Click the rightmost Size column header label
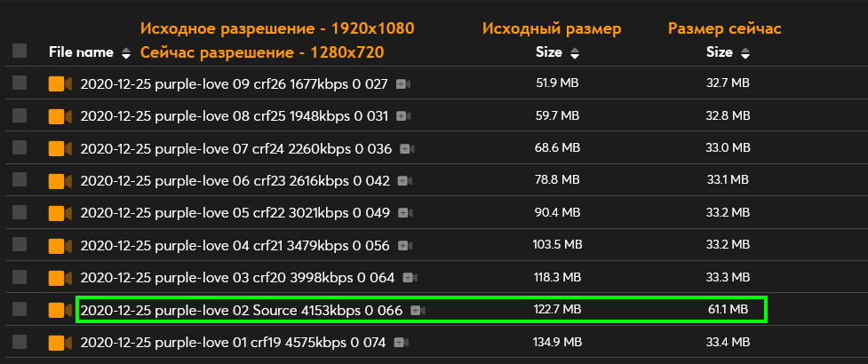This screenshot has width=868, height=364. 719,52
